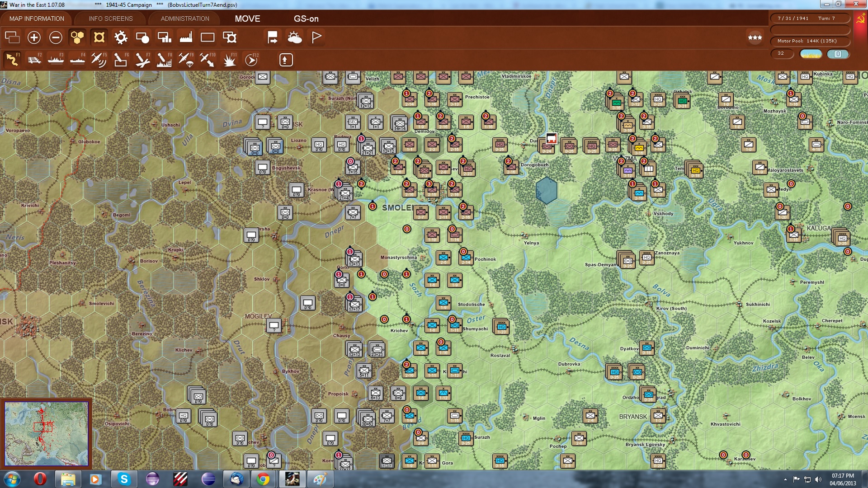868x488 pixels.
Task: Click the outlined pennant flag icon
Action: tap(316, 37)
